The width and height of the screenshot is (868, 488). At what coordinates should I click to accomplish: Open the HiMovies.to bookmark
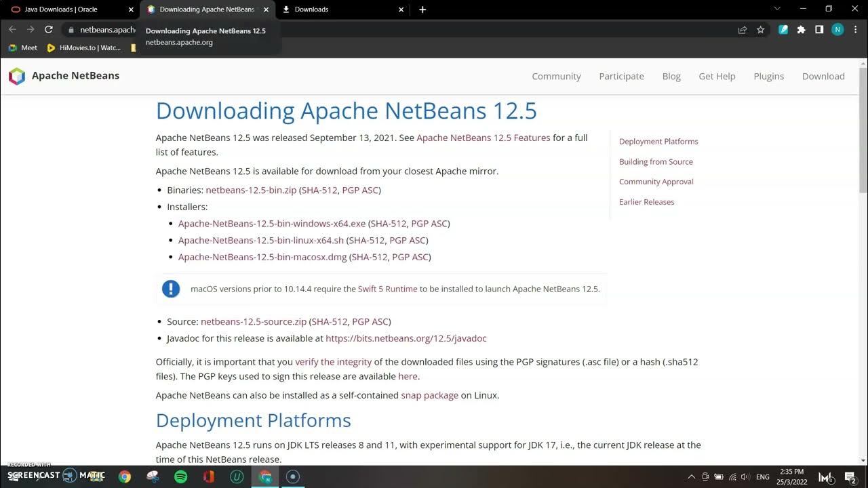(x=83, y=47)
